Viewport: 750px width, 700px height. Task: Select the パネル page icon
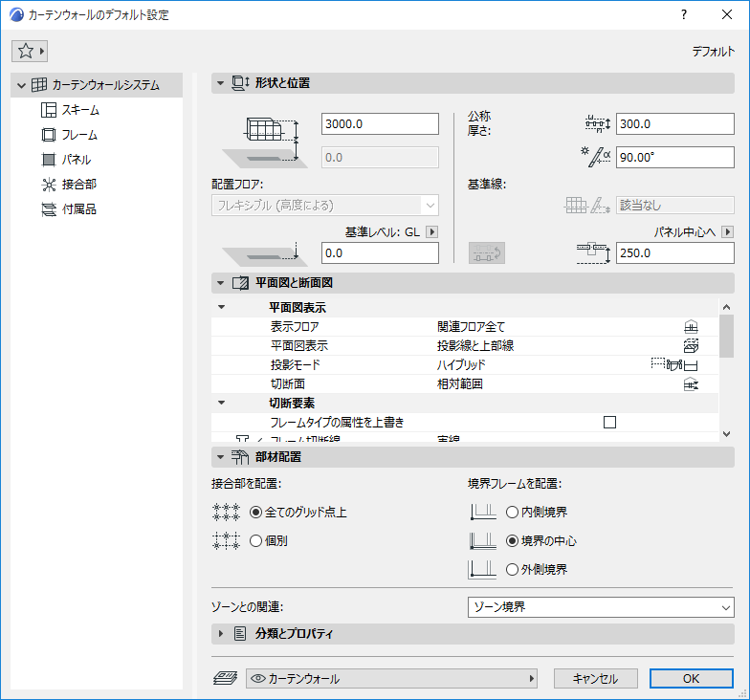(x=48, y=160)
